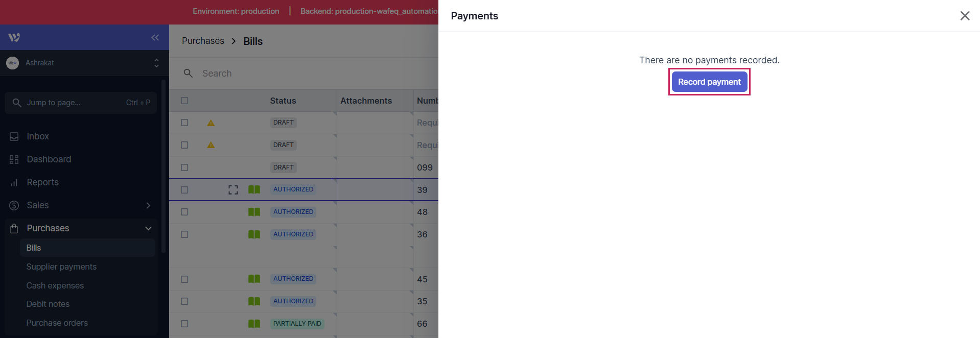Click the green journal book icon on bill 48
The image size is (980, 338).
pyautogui.click(x=254, y=212)
